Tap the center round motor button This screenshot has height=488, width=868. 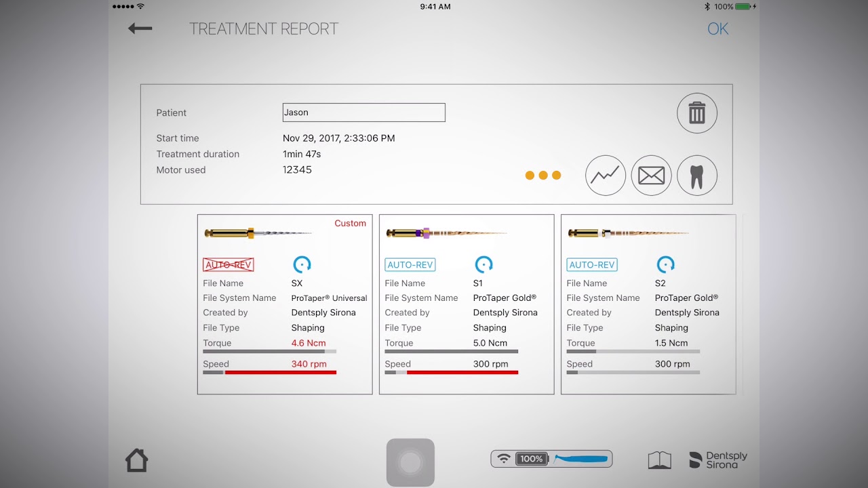410,462
